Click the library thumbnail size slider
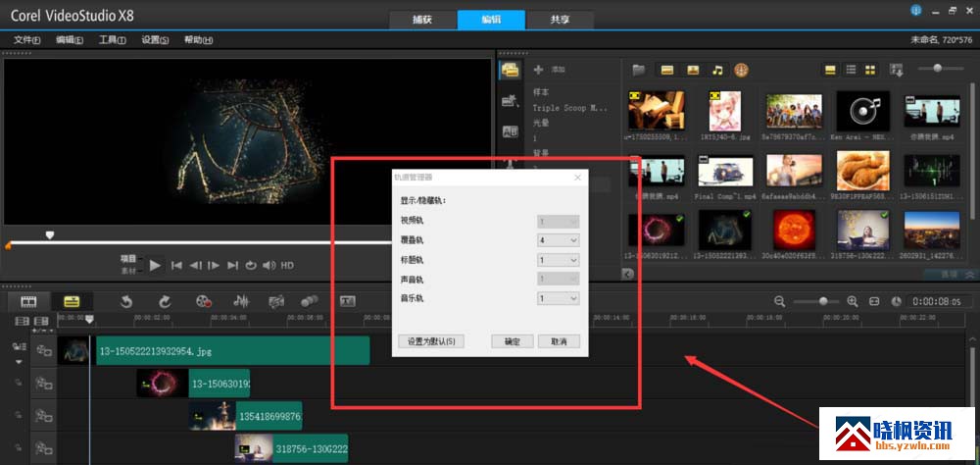 938,69
